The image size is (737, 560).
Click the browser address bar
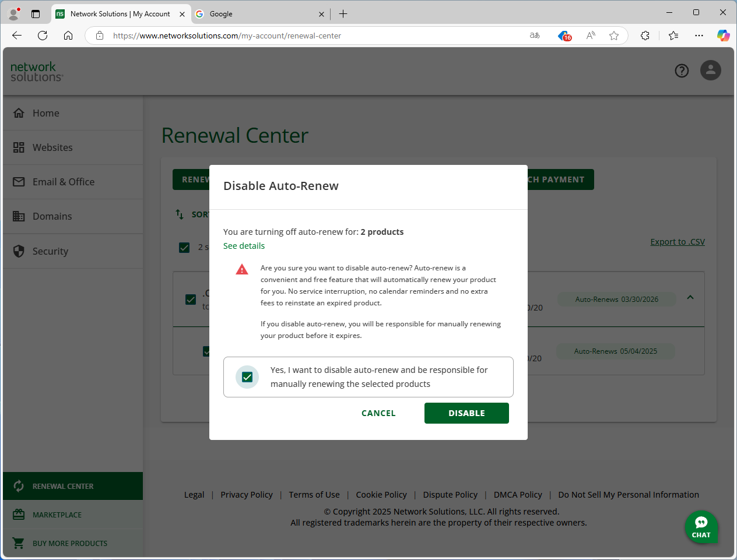(315, 36)
